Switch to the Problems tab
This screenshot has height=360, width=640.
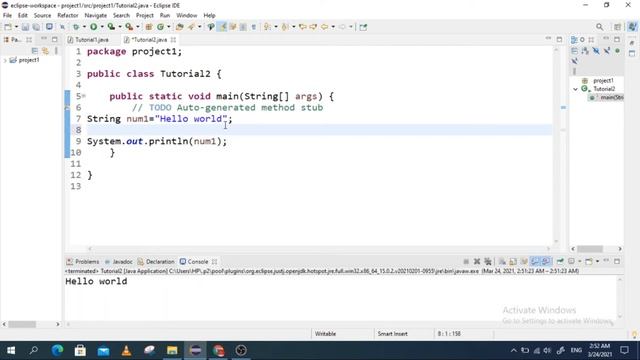click(83, 262)
